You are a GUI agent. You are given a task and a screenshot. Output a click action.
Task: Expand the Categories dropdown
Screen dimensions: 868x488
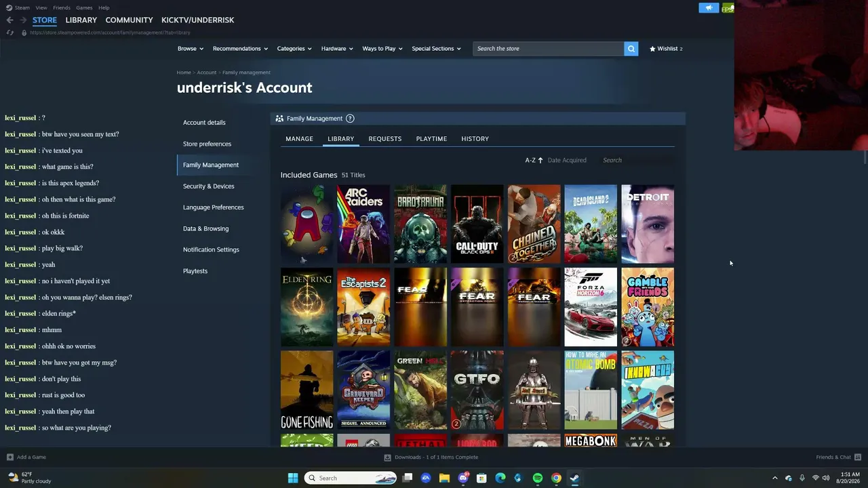(294, 49)
